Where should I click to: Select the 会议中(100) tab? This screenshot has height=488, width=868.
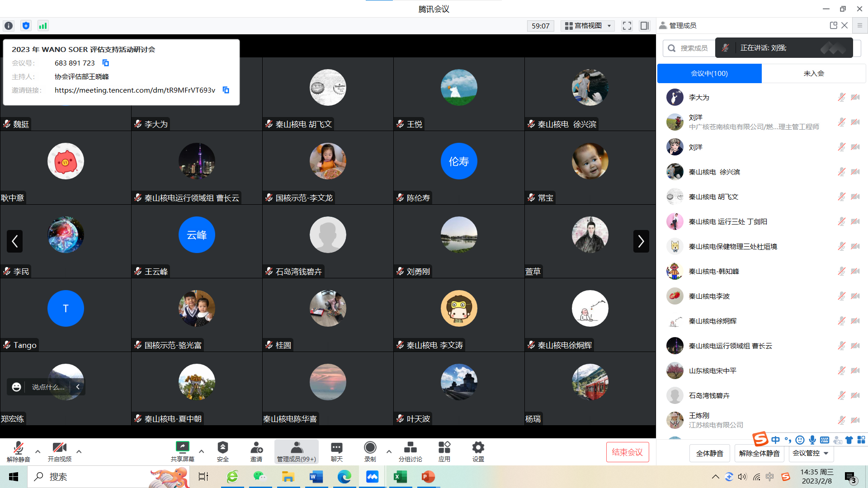point(709,74)
